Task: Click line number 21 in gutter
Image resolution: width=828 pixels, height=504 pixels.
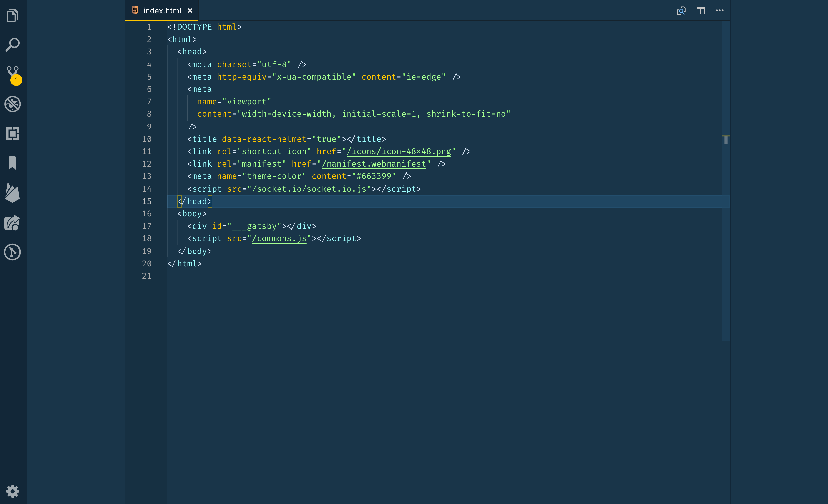Action: tap(147, 276)
